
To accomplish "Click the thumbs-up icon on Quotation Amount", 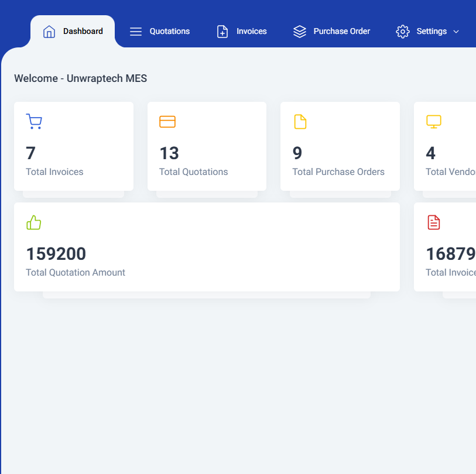I will click(x=34, y=222).
